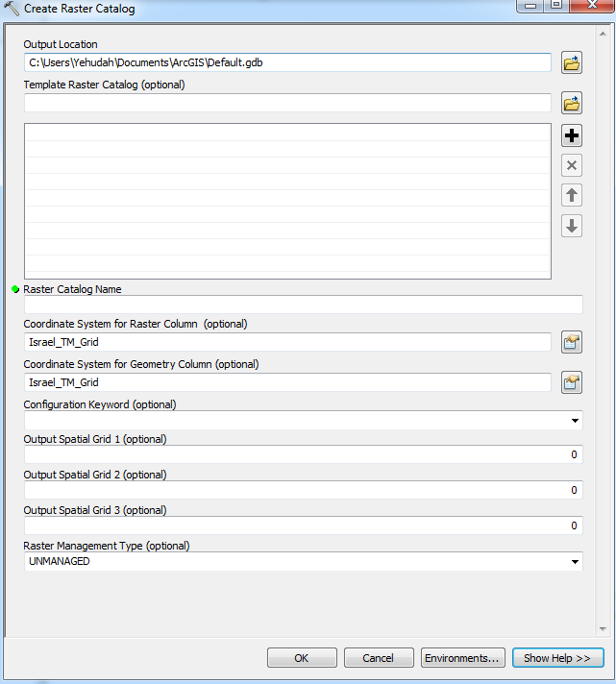Click the Output Location path field
This screenshot has width=616, height=684.
click(287, 63)
